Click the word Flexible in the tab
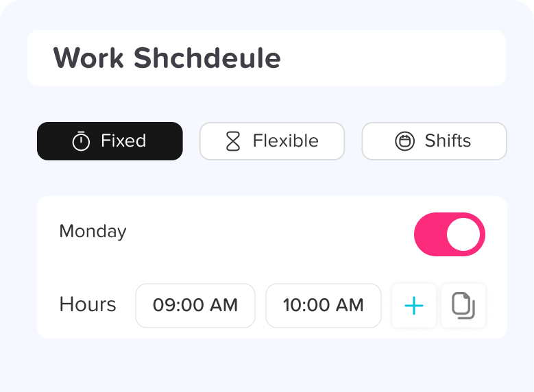This screenshot has width=534, height=392. point(285,141)
